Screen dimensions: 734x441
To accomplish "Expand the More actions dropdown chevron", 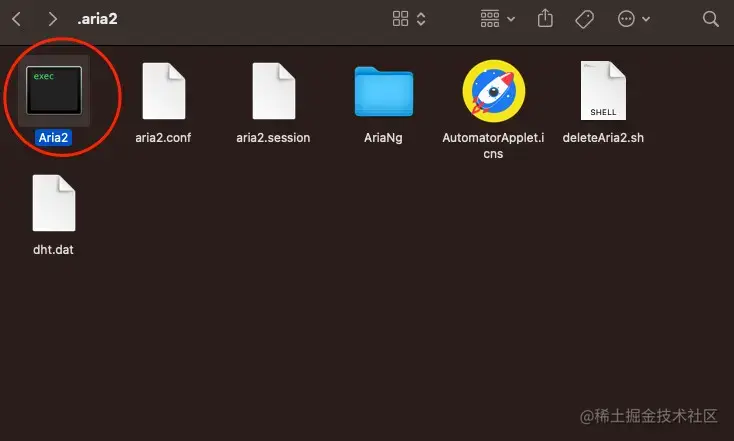I will [x=646, y=19].
